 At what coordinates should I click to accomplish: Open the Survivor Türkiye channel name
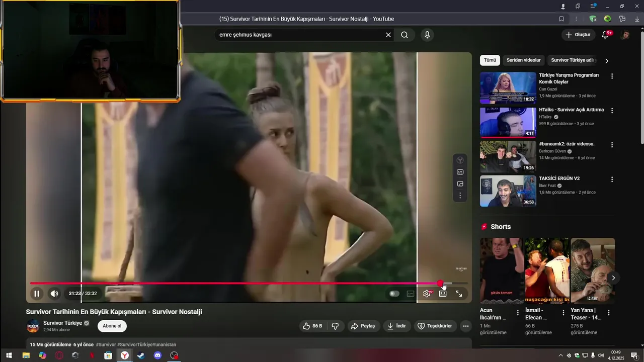click(62, 323)
